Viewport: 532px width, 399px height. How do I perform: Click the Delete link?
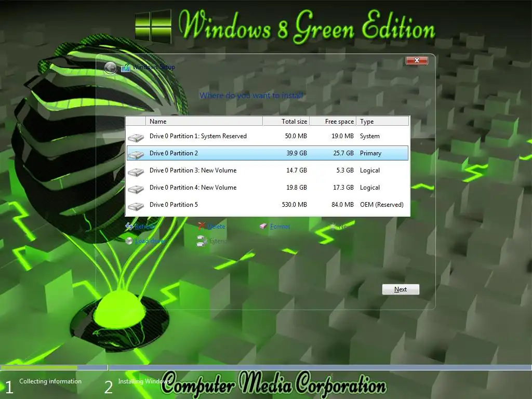[x=216, y=227]
